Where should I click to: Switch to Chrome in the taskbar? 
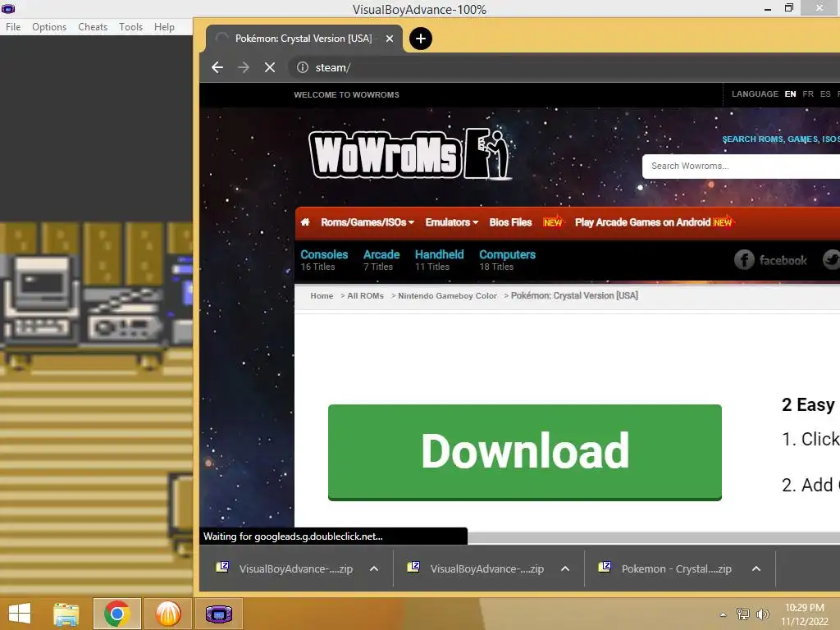click(x=116, y=614)
